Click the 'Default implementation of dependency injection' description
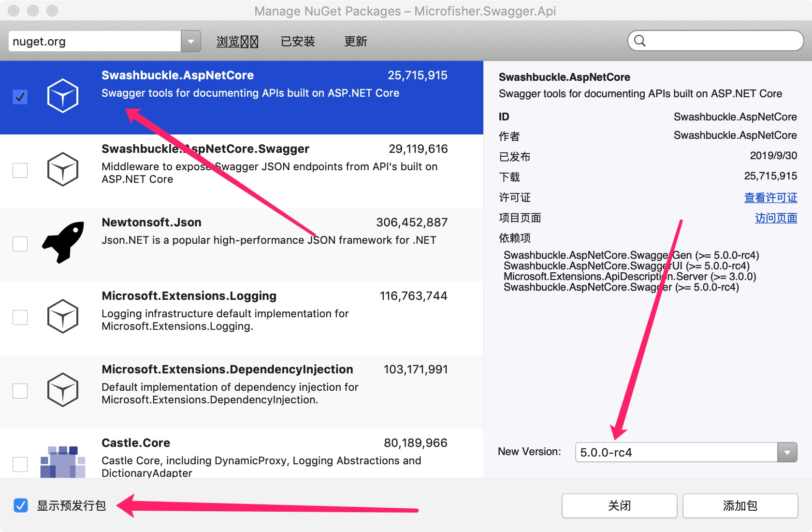Screen dimensions: 812x532 [x=230, y=393]
